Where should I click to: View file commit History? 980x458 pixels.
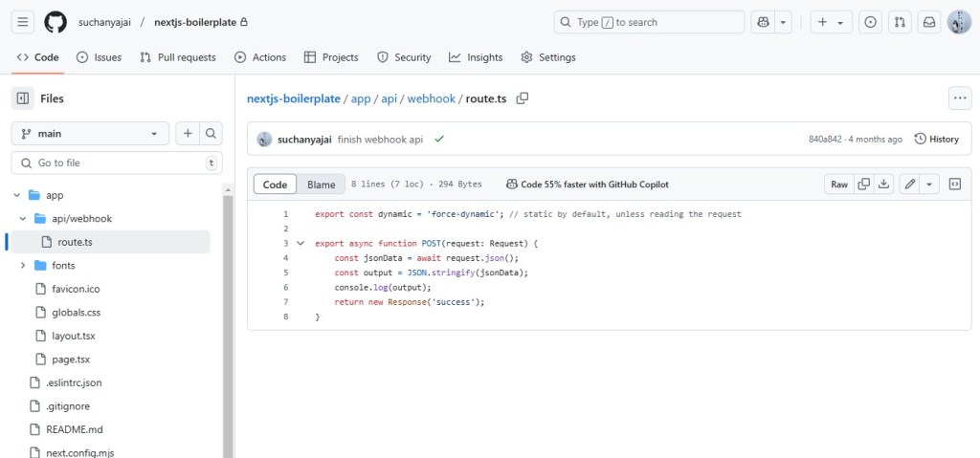[937, 139]
